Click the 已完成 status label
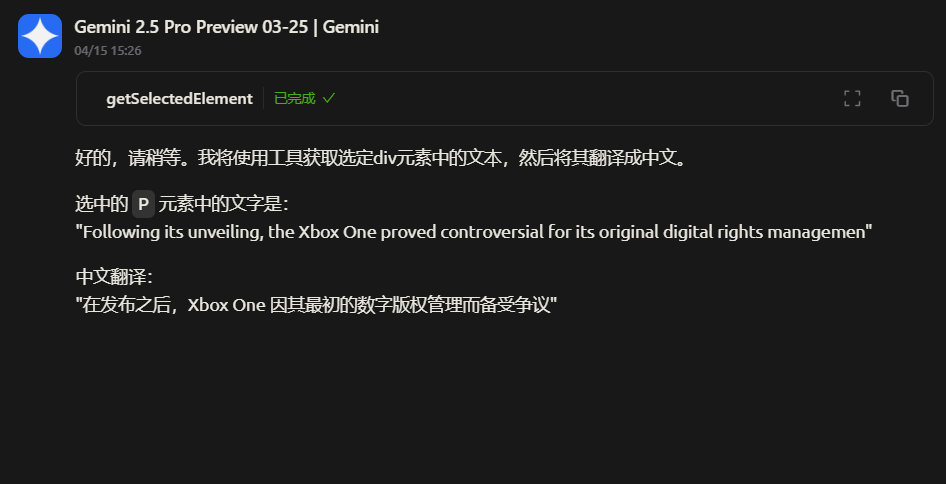Screen dimensions: 946x484 (294, 98)
